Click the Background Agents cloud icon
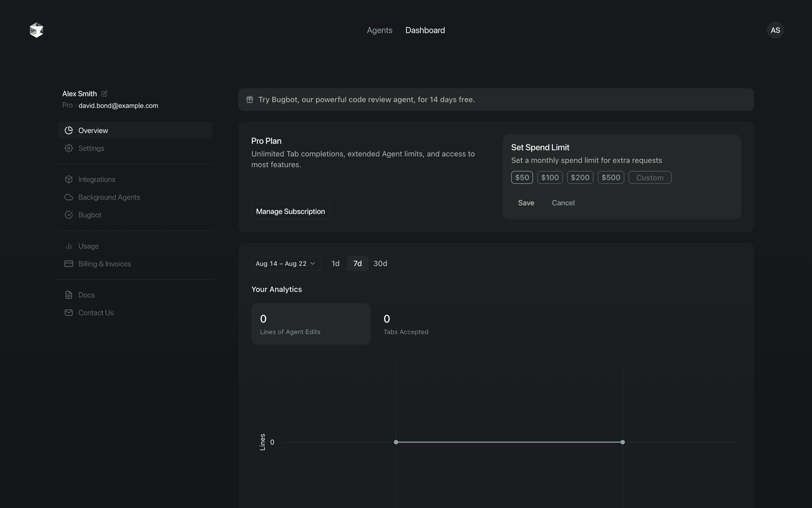Viewport: 812px width, 508px height. (x=69, y=197)
